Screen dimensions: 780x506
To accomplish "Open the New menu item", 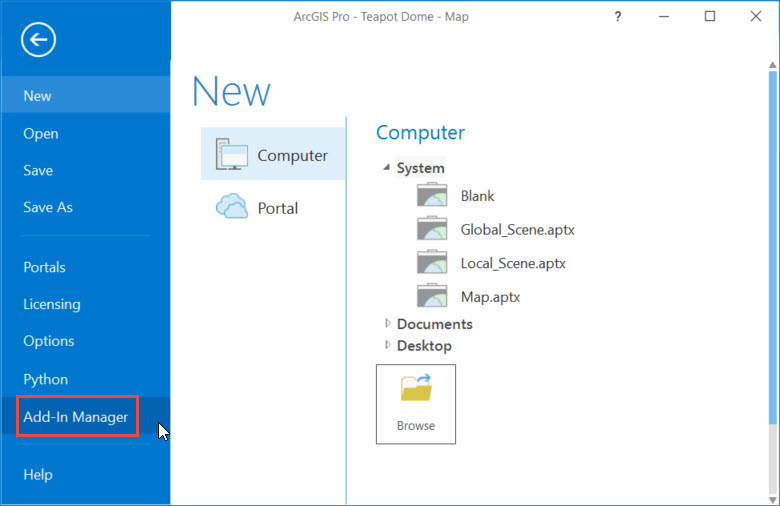I will coord(86,95).
